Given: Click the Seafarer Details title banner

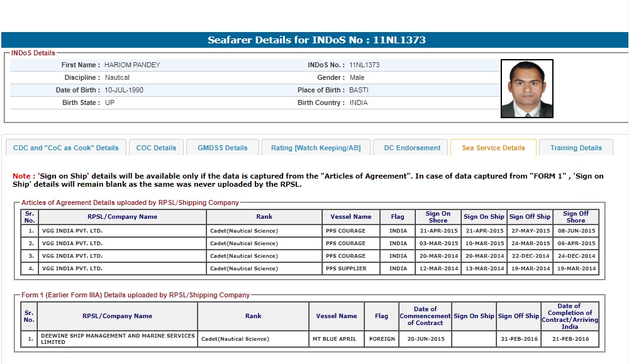Looking at the screenshot, I should coord(316,40).
